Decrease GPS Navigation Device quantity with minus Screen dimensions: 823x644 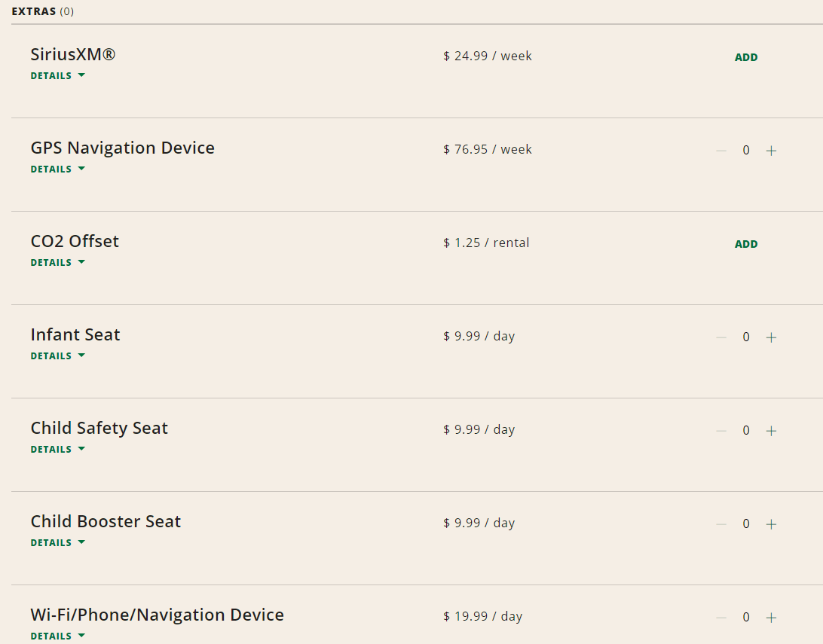[x=721, y=151]
